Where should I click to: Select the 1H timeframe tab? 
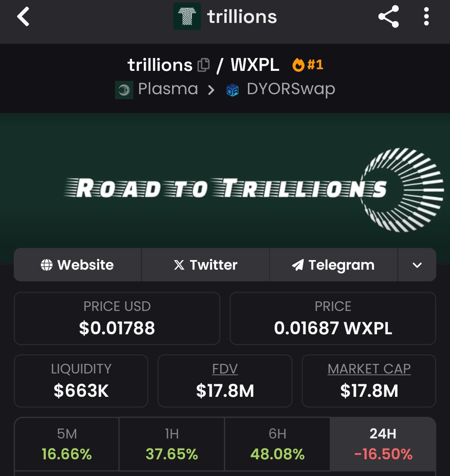[x=172, y=445]
